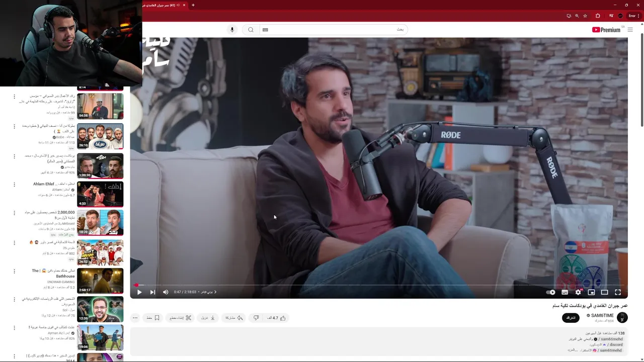Open options menu for The Bathhouse video
Screen dimensions: 644x362
pos(14,271)
